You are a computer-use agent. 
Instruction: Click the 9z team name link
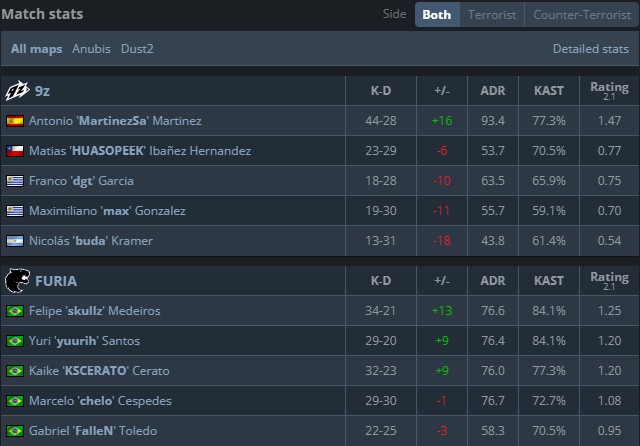pyautogui.click(x=43, y=91)
